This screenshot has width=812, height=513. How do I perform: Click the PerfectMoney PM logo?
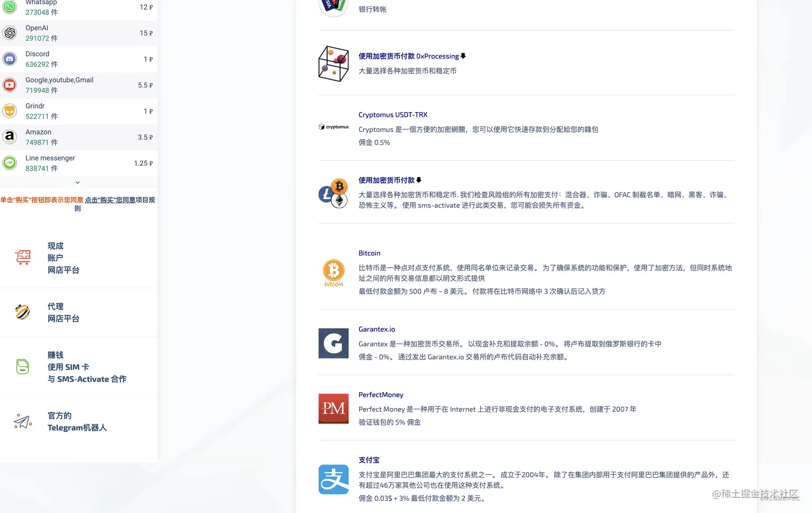click(x=334, y=409)
